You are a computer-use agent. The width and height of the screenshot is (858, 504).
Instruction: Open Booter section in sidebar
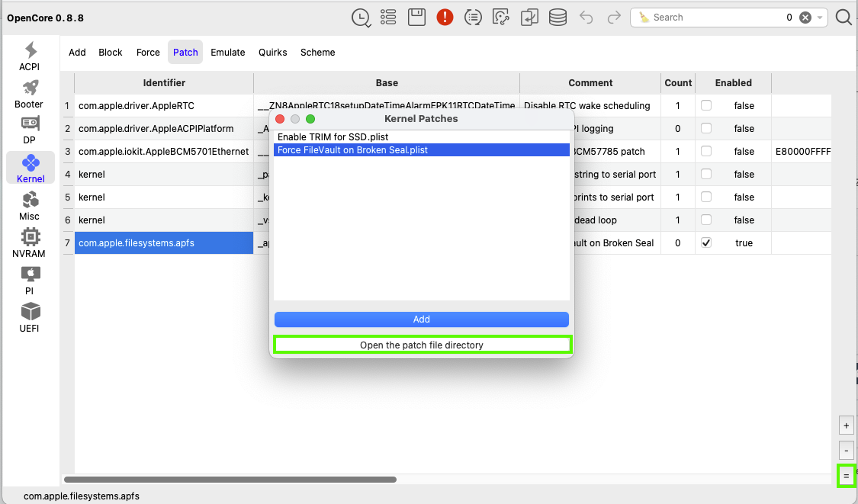click(x=30, y=94)
